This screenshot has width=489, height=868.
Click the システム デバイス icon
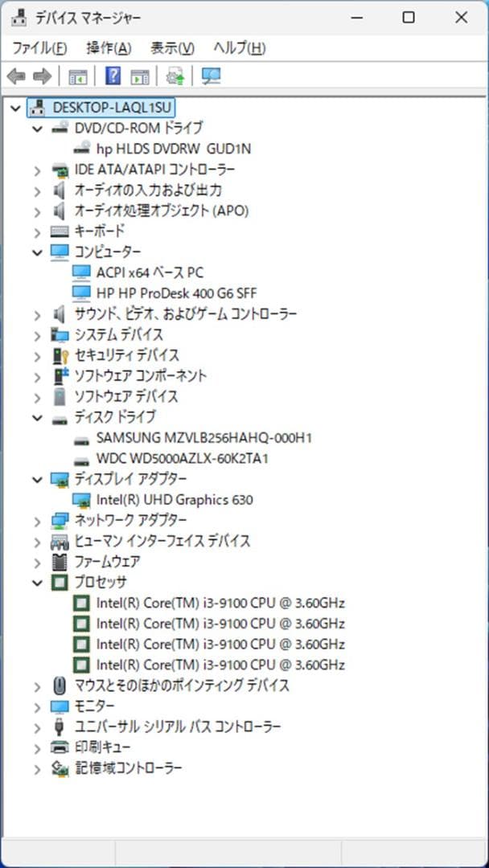coord(60,334)
